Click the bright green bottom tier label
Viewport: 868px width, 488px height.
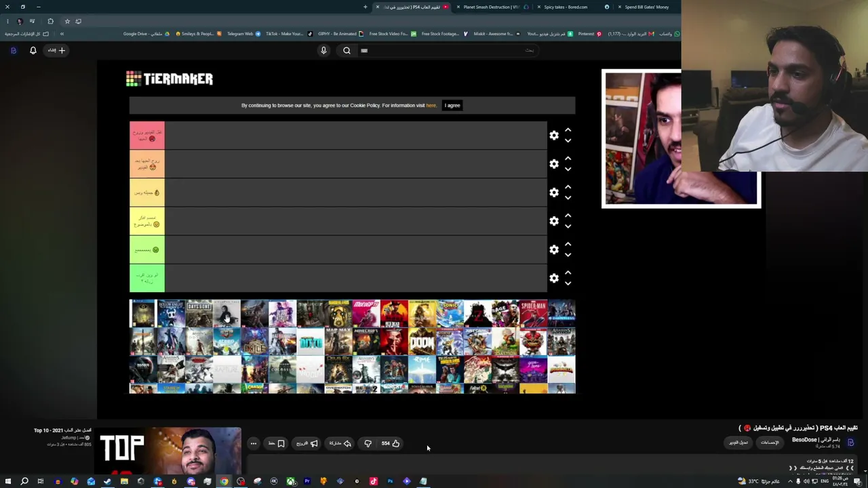tap(147, 278)
